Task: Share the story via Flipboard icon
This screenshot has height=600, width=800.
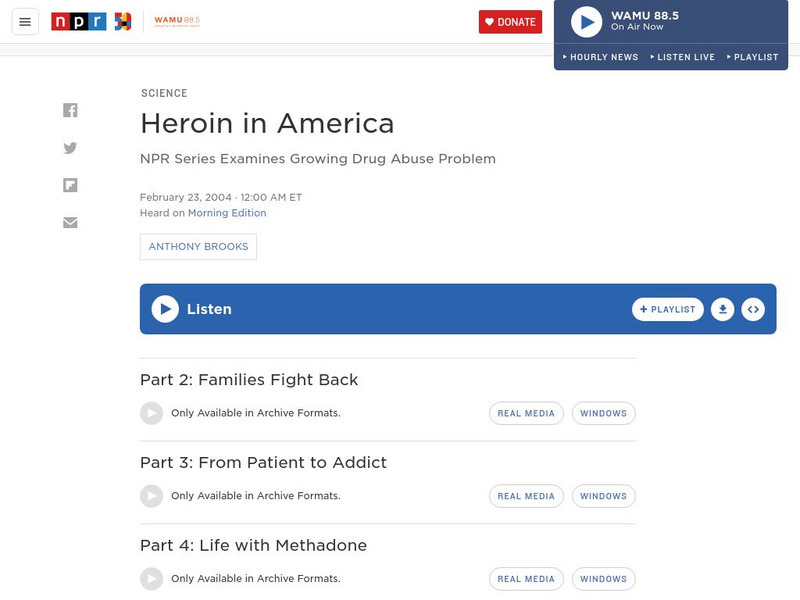Action: pyautogui.click(x=70, y=185)
